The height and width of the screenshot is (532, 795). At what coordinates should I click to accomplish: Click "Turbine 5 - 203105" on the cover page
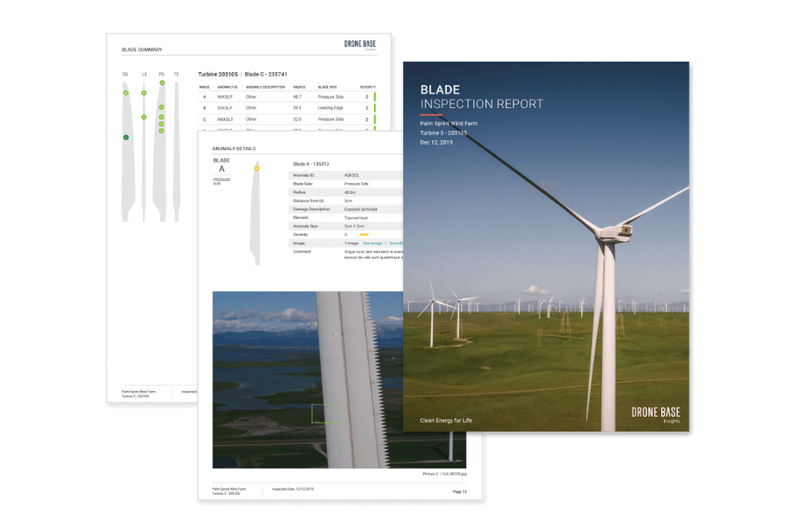tap(444, 133)
